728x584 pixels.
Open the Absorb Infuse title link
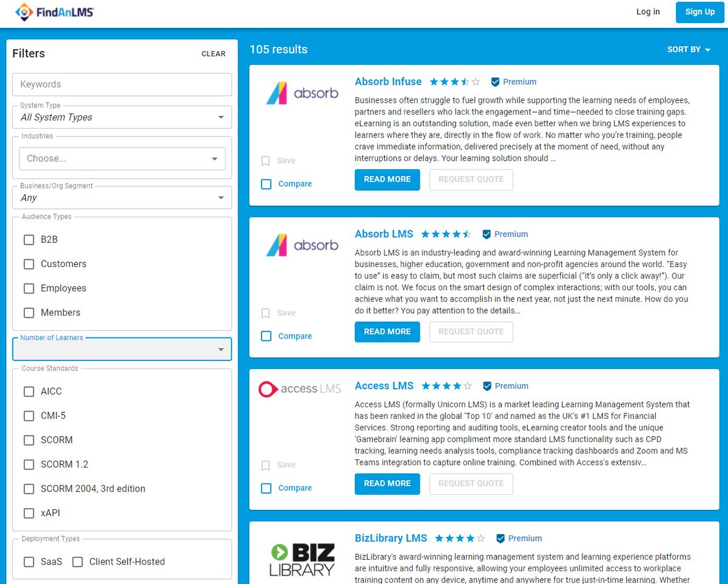388,82
